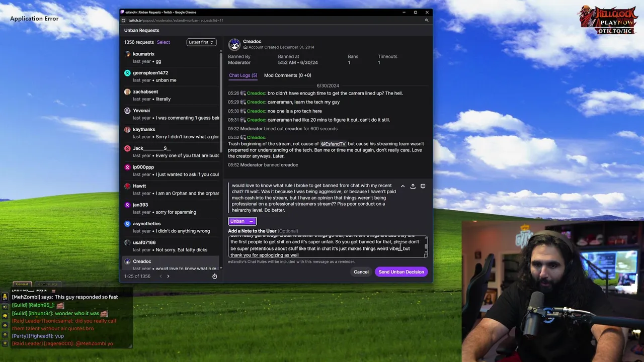Click the note text box scrollbar
Viewport: 644px width, 362px height.
click(x=426, y=247)
